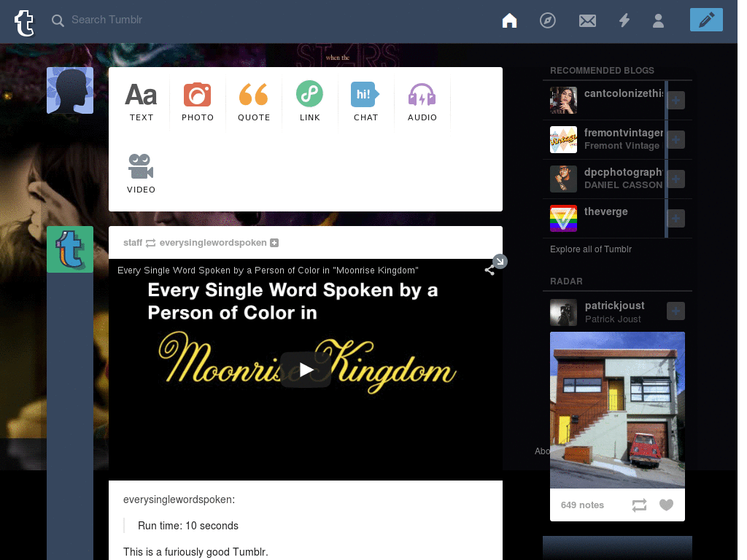Create a new Audio post
The image size is (747, 560).
[422, 102]
